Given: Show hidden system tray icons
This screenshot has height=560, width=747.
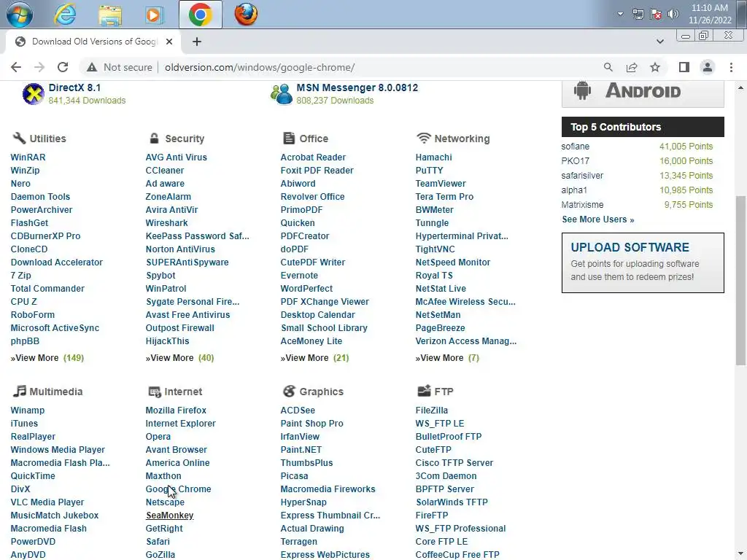Looking at the screenshot, I should point(620,14).
